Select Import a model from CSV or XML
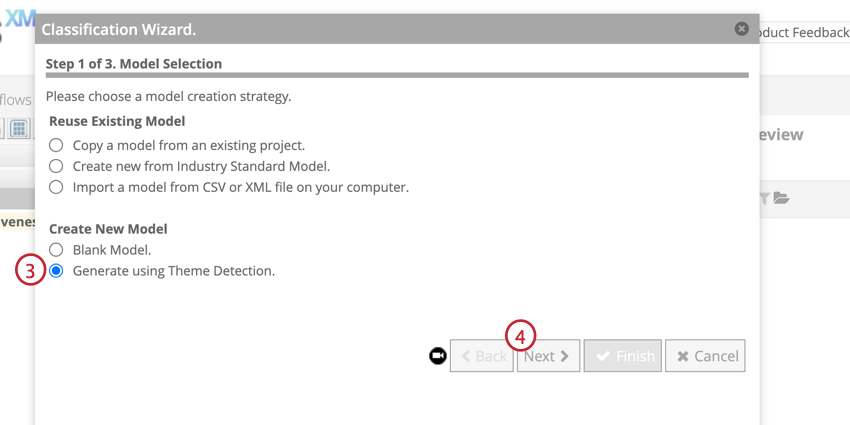Screen dimensions: 850x425 (x=56, y=187)
